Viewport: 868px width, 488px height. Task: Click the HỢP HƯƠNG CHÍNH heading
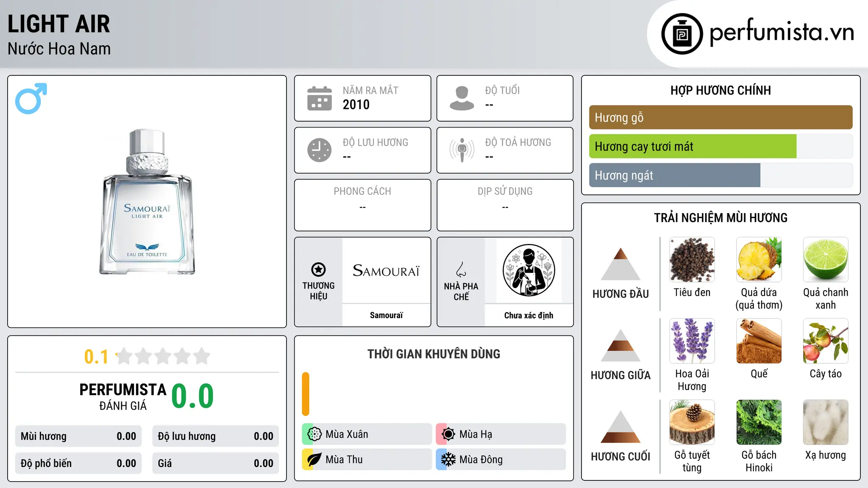coord(721,90)
